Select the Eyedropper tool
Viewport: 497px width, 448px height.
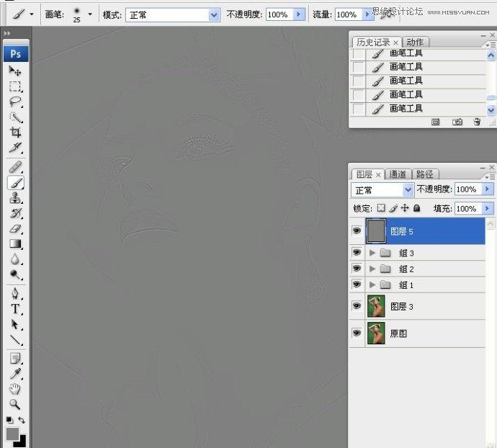(x=15, y=374)
